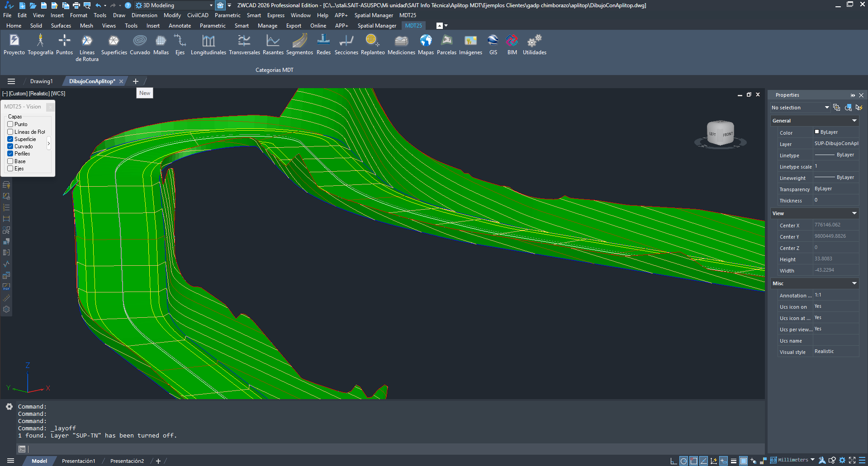Collapse the Misc properties section

[x=854, y=283]
